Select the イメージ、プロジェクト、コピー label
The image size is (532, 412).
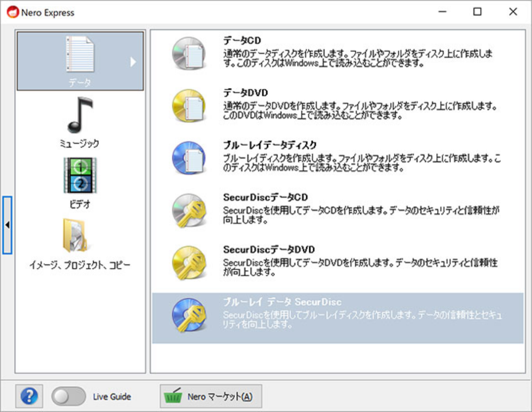(80, 265)
